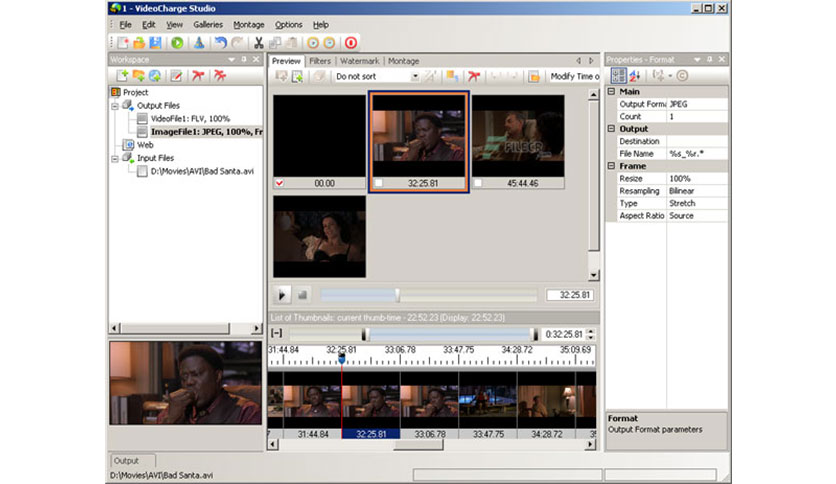Switch to the Watermark tab

pos(359,61)
